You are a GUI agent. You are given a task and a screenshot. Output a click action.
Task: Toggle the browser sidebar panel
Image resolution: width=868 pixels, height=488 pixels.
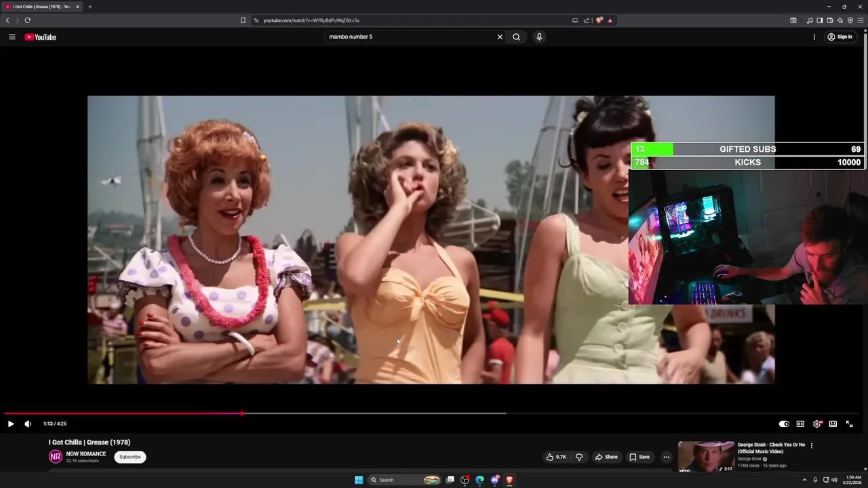[x=819, y=20]
